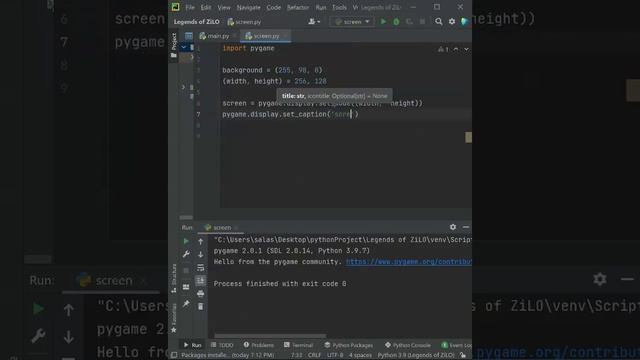Toggle the Structure side tool window
This screenshot has width=640, height=360.
tap(174, 278)
